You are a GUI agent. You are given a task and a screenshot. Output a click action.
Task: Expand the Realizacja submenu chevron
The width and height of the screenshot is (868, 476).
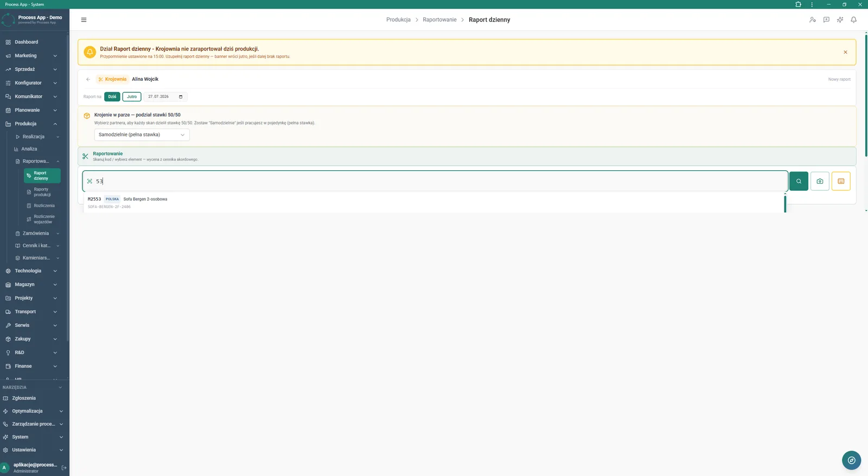(58, 137)
